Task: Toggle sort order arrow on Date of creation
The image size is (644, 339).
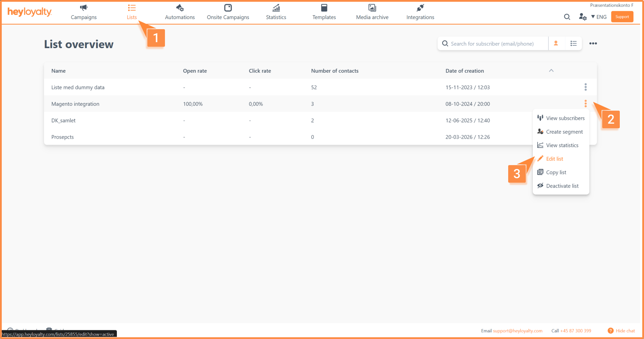Action: coord(551,71)
